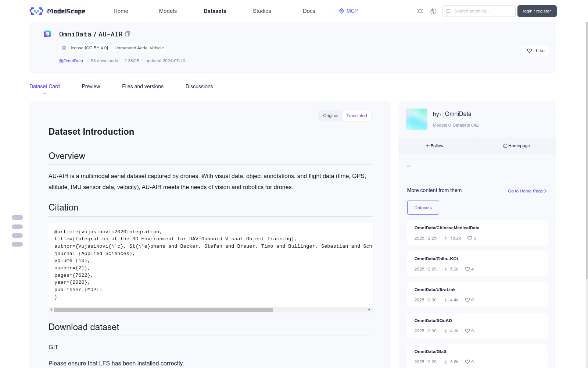Image resolution: width=588 pixels, height=368 pixels.
Task: Like the AU-AIR dataset
Action: (x=535, y=51)
